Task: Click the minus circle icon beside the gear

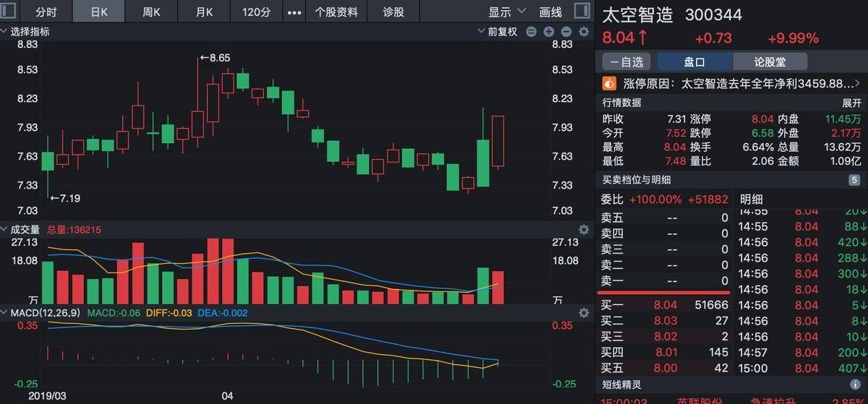Action: [566, 32]
